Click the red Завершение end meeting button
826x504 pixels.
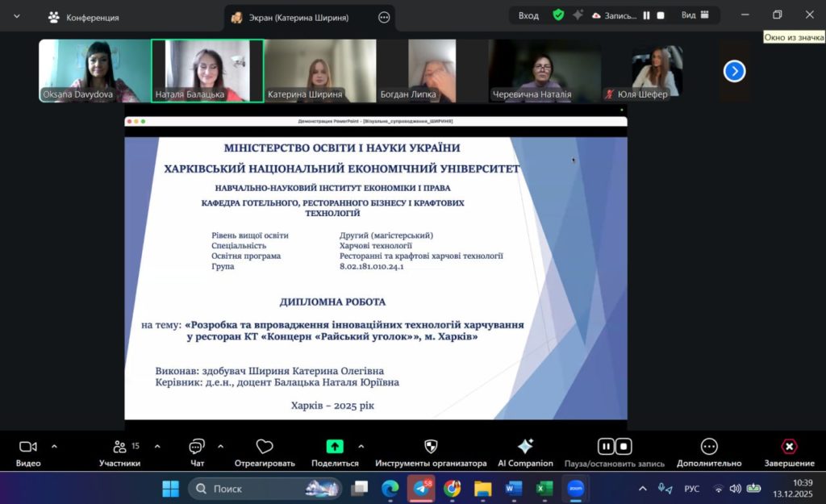(x=789, y=447)
